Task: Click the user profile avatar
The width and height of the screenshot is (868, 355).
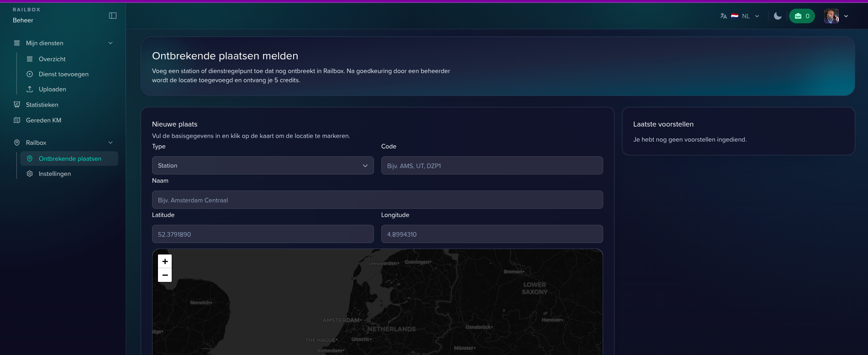Action: (x=831, y=16)
